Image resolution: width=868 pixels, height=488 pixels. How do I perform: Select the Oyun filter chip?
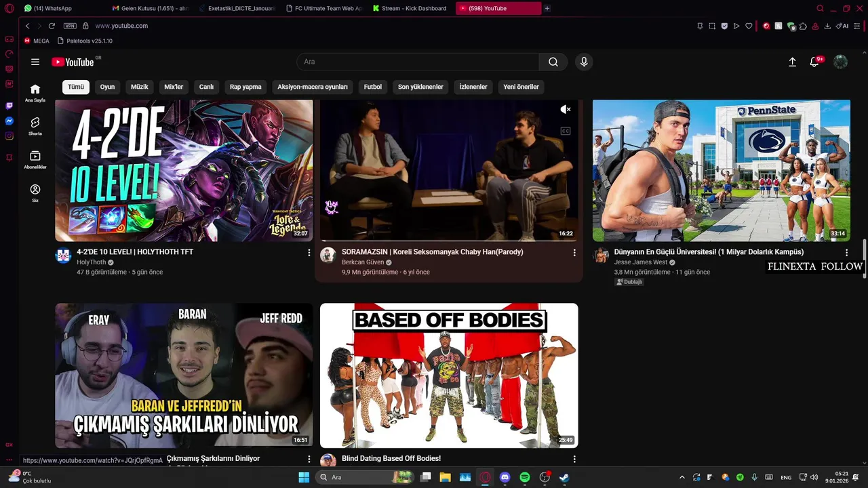coord(107,87)
